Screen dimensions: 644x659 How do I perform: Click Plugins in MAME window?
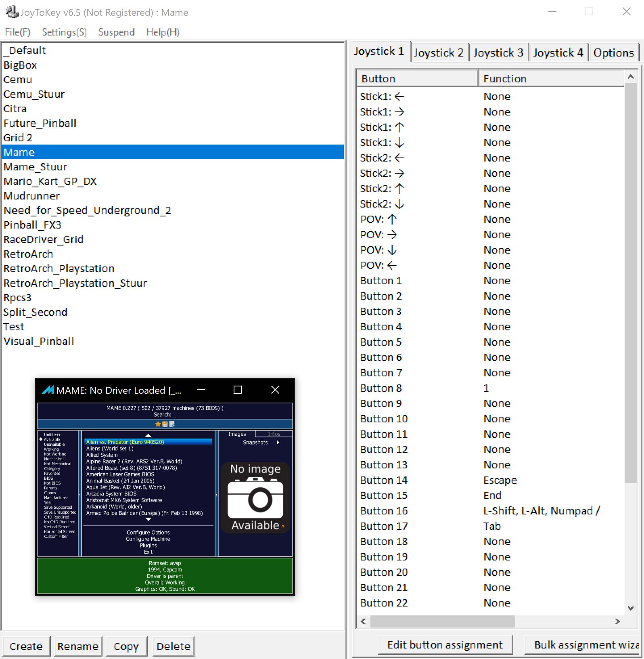148,546
